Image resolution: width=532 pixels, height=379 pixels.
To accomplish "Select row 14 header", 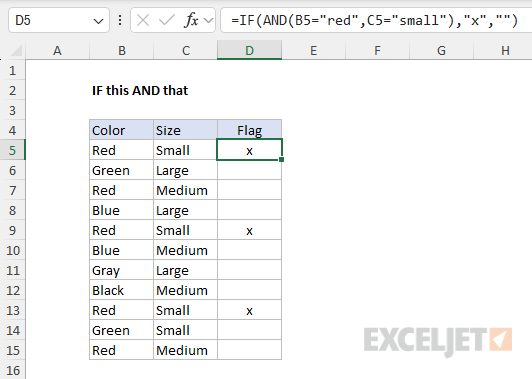I will (x=13, y=330).
